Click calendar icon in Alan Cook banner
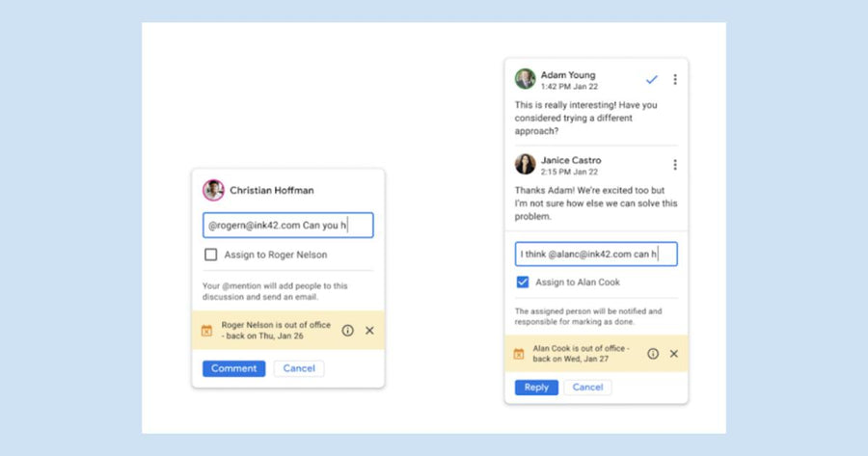The image size is (868, 456). pyautogui.click(x=519, y=354)
